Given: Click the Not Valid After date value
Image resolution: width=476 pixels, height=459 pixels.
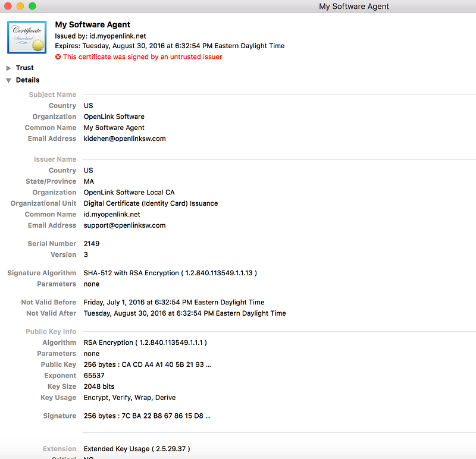Looking at the screenshot, I should click(x=185, y=313).
